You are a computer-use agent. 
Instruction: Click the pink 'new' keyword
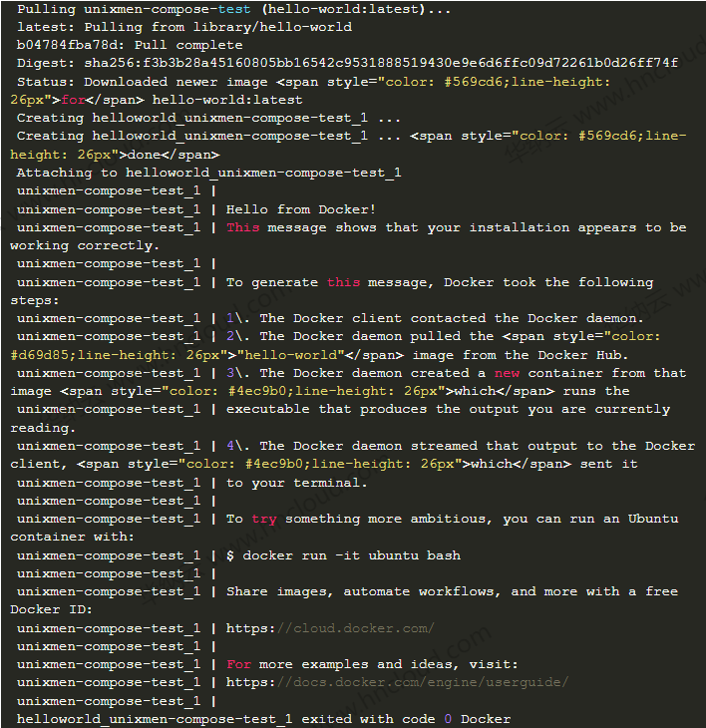click(507, 374)
